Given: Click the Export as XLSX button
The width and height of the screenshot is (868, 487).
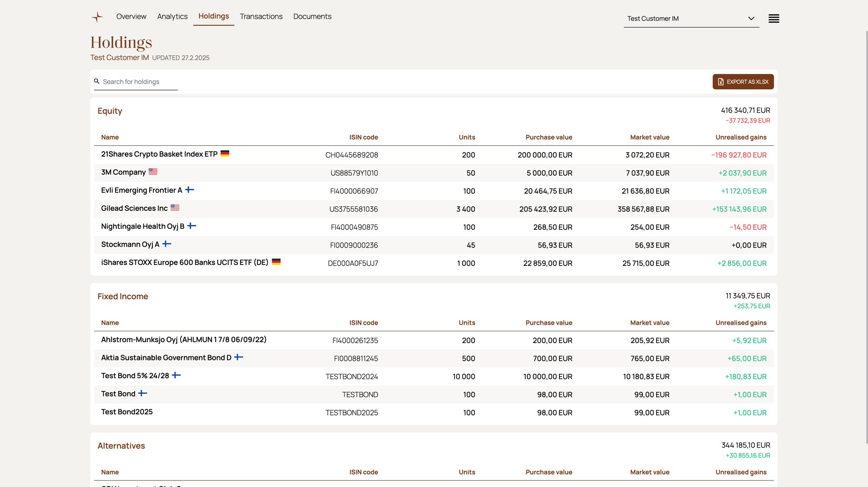Looking at the screenshot, I should [743, 82].
